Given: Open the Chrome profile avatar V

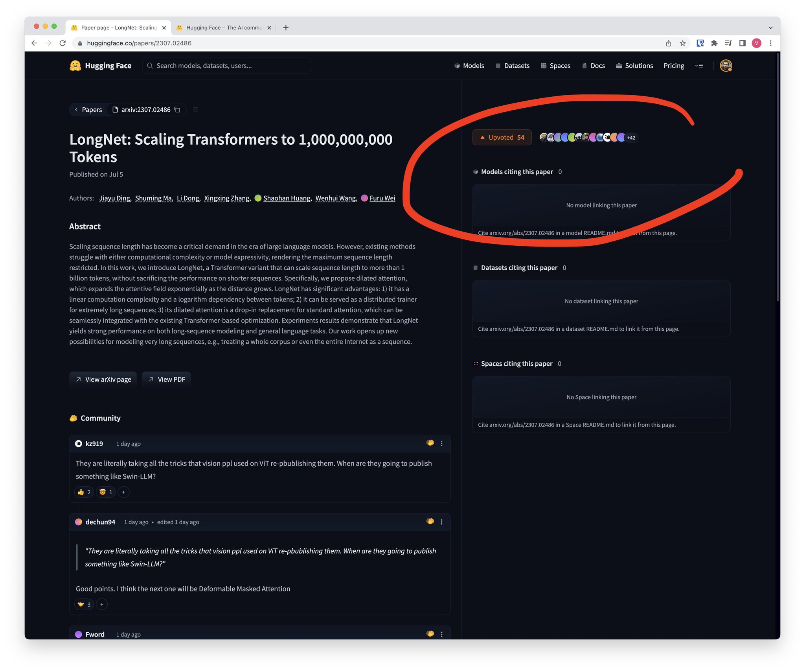Looking at the screenshot, I should coord(756,43).
